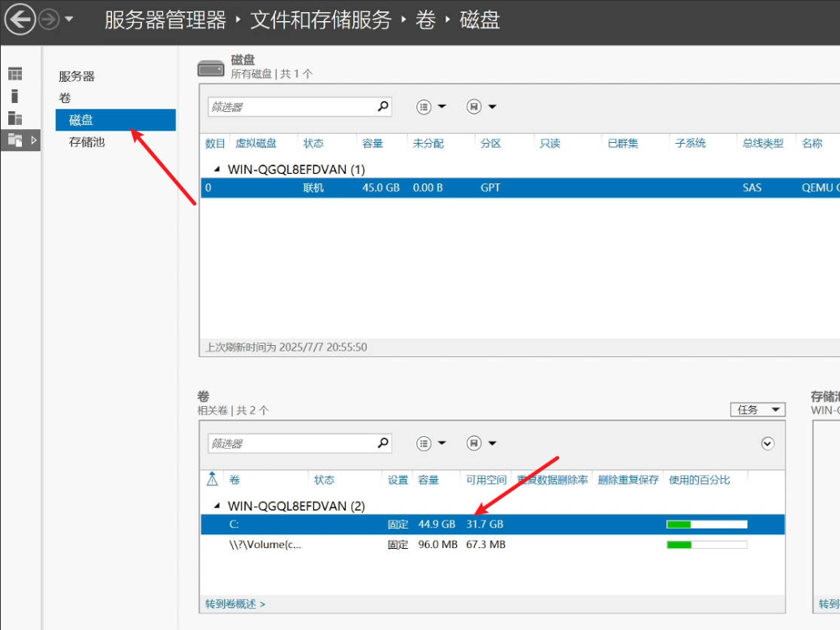
Task: Select 存储池 in the navigation pane
Action: point(87,142)
